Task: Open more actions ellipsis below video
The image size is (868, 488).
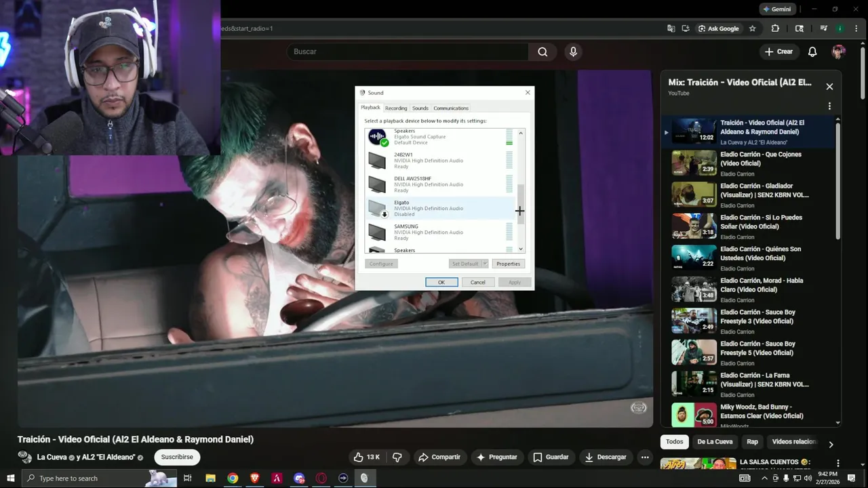Action: [x=645, y=457]
